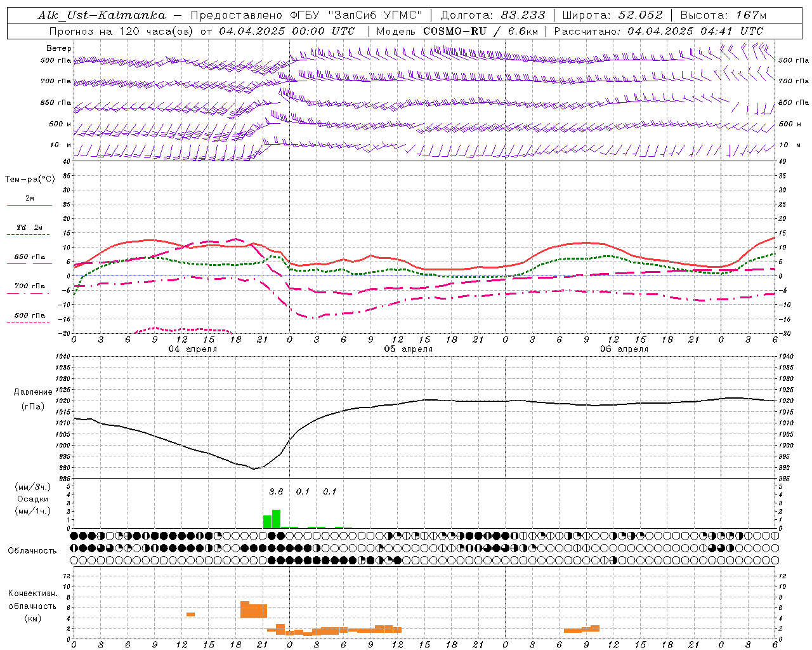The image size is (812, 650).
Task: Click the Осадки precipitation axis label
Action: tap(33, 499)
